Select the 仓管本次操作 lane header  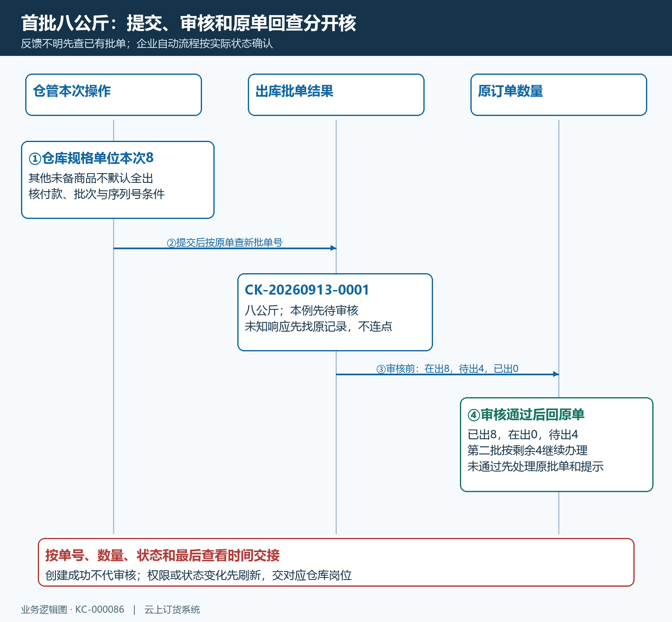click(x=113, y=95)
